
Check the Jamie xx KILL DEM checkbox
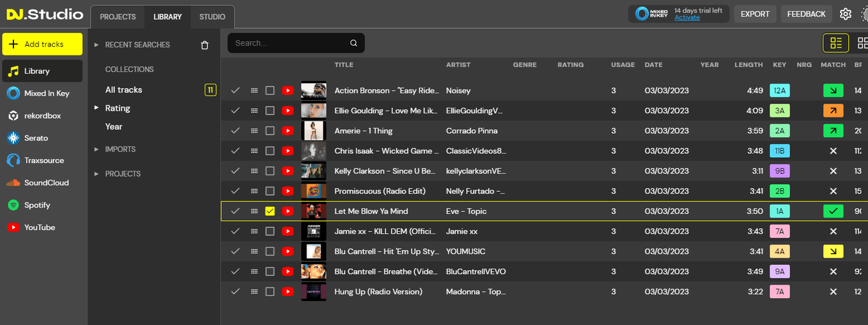coord(270,231)
